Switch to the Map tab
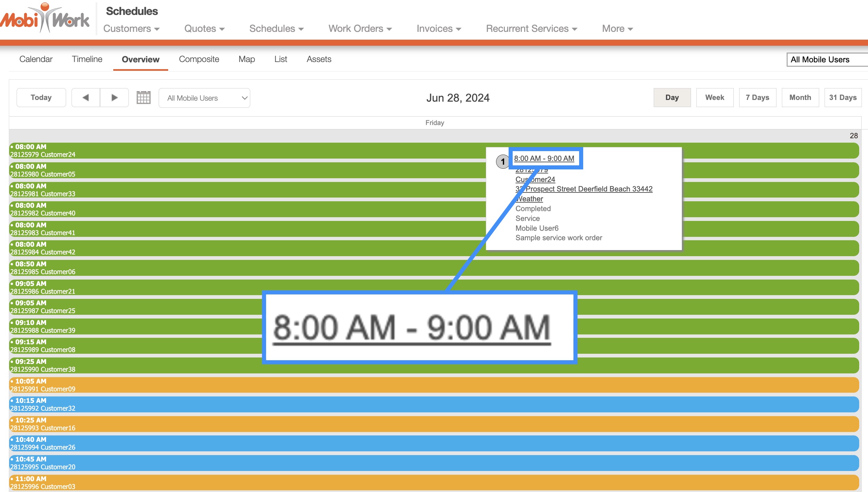The image size is (868, 492). [246, 59]
